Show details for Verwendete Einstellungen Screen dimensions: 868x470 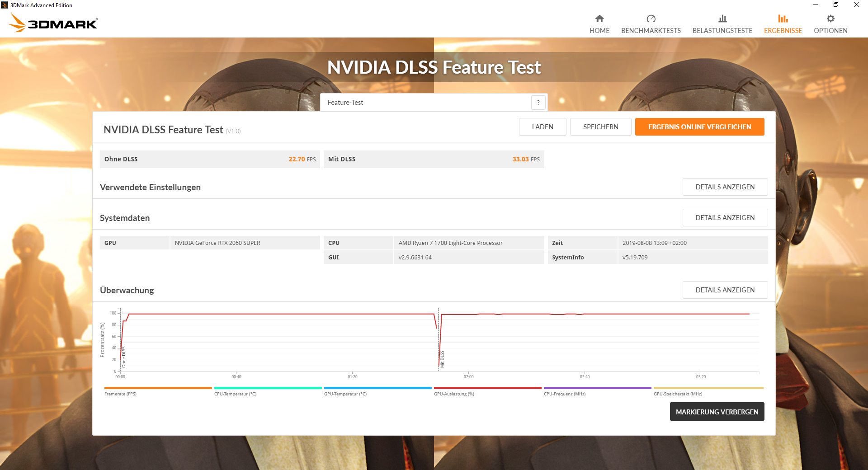point(725,187)
